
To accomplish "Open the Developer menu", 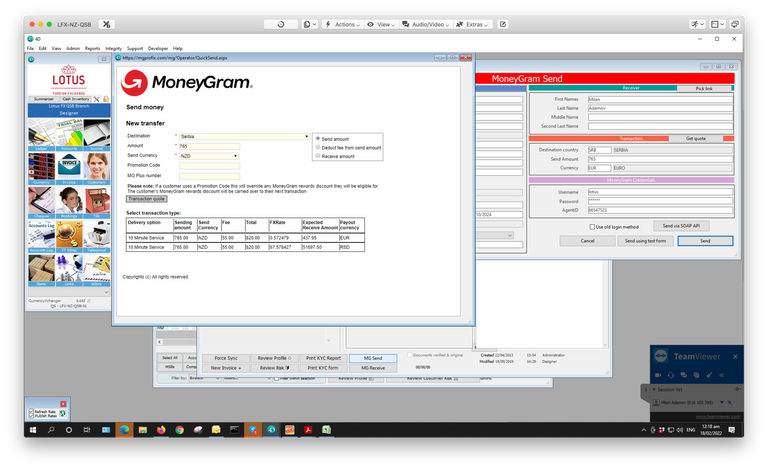I will point(158,48).
